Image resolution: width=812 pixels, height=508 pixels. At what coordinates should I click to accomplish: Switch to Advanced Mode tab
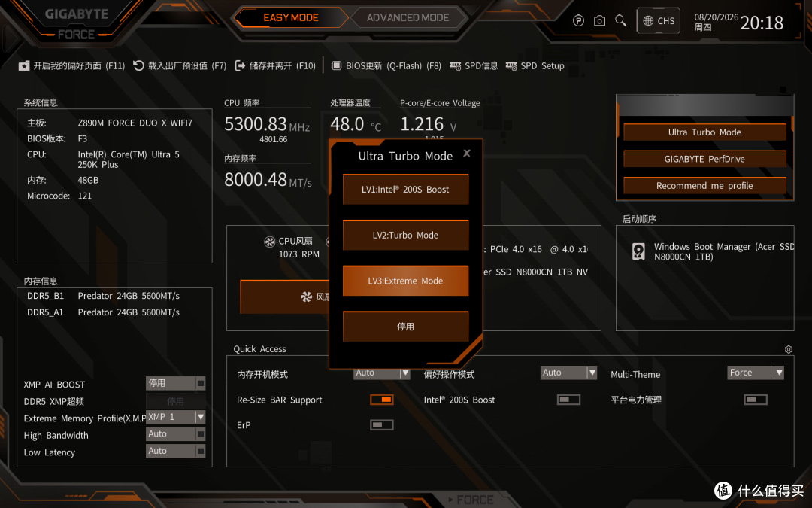point(408,17)
